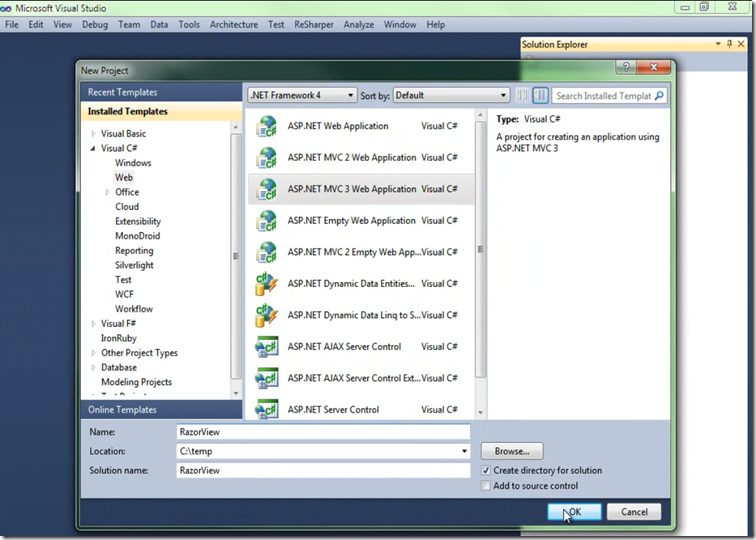Click the ASP.NET Web Application template icon

267,126
